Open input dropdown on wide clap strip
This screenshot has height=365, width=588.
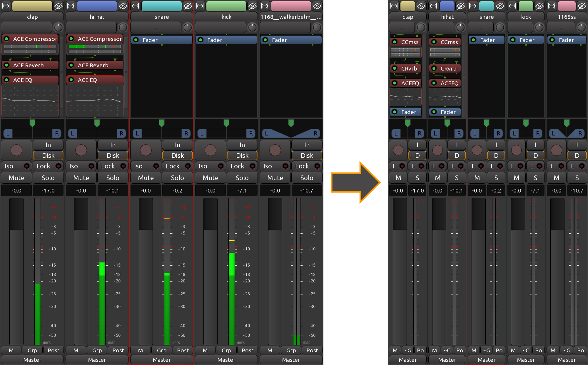tap(26, 28)
